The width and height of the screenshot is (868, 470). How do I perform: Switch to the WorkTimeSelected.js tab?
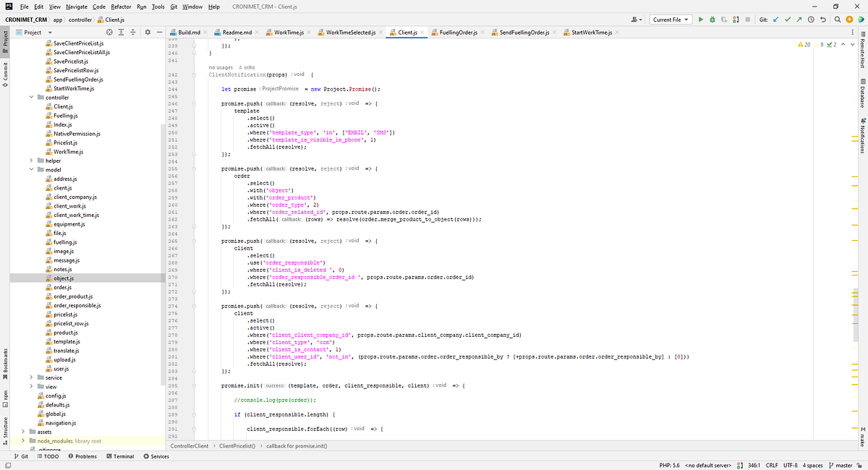tap(351, 33)
